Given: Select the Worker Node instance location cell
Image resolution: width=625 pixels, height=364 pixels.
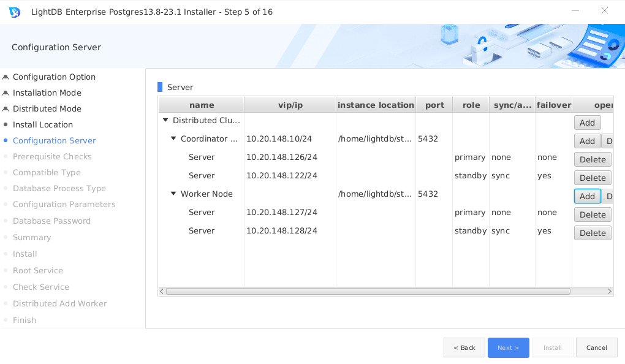Looking at the screenshot, I should (376, 194).
